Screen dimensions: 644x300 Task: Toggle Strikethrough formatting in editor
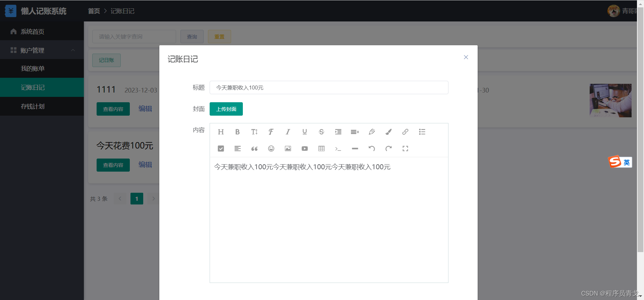tap(321, 132)
